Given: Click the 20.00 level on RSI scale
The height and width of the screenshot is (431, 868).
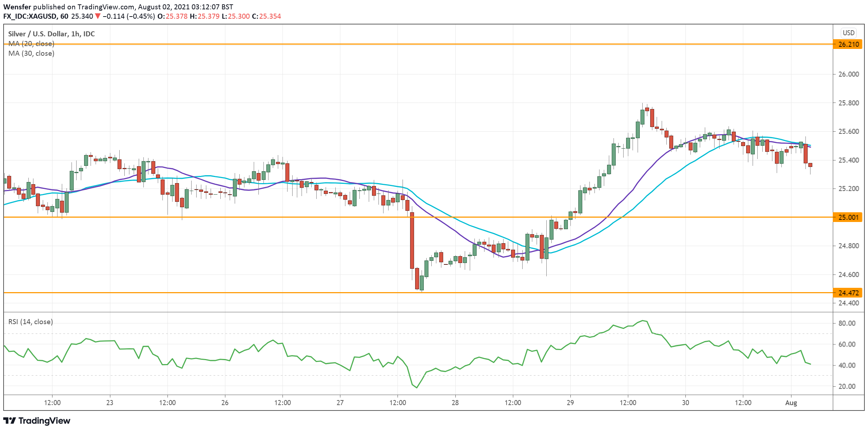Looking at the screenshot, I should tap(847, 386).
